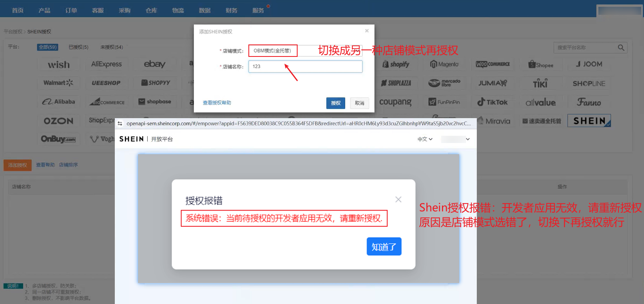
Task: Pick the Shopbase platform logo
Action: [155, 102]
